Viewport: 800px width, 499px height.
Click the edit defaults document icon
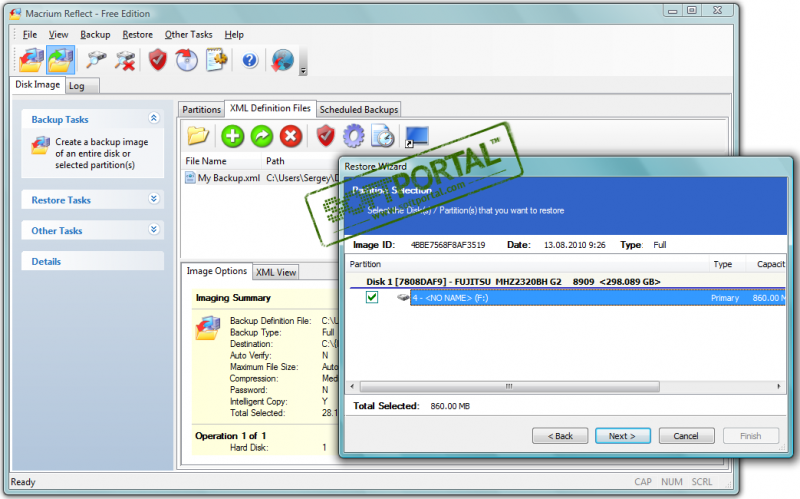[x=217, y=60]
